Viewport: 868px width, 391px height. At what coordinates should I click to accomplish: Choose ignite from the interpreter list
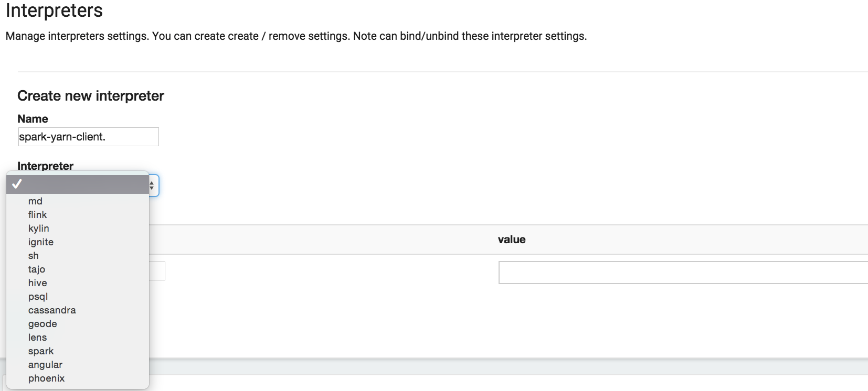(40, 242)
